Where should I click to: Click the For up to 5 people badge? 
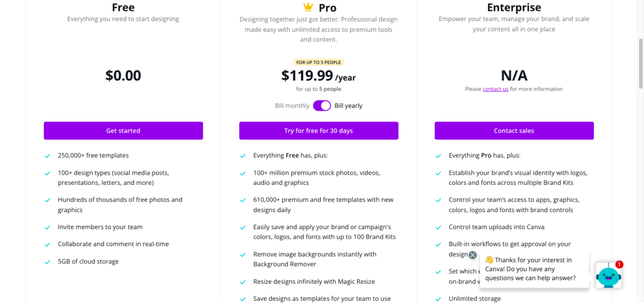tap(319, 62)
